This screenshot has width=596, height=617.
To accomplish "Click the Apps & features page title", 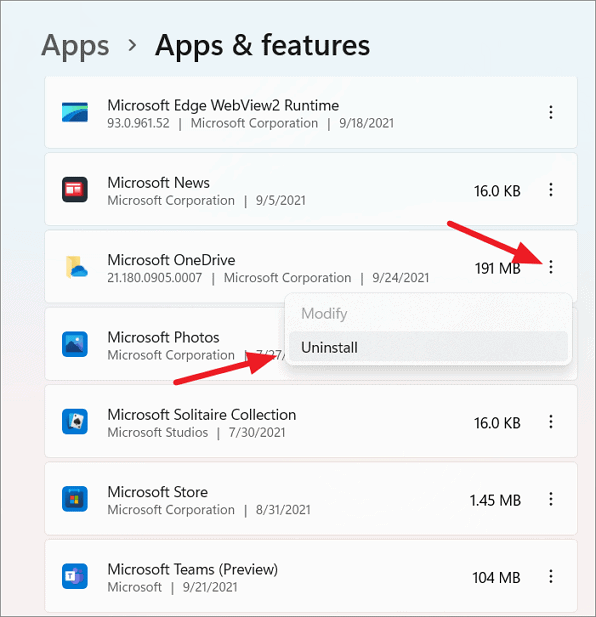I will (x=262, y=46).
